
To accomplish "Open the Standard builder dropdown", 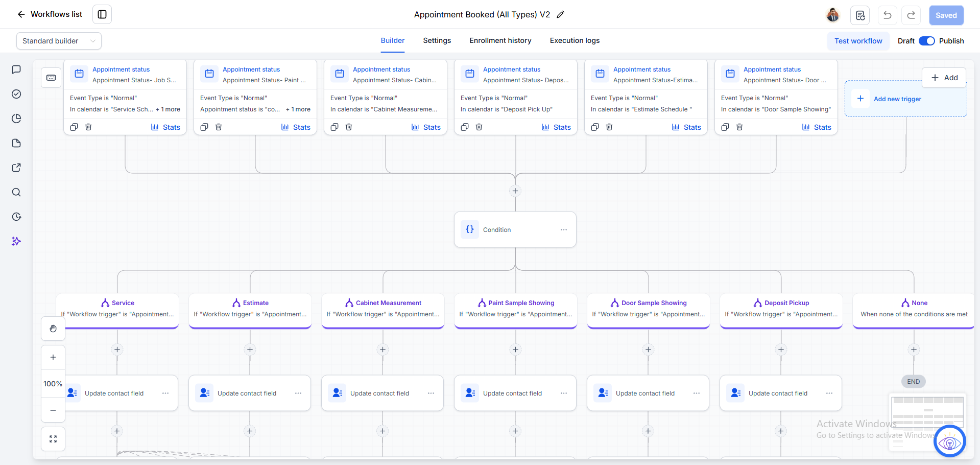I will (x=59, y=41).
